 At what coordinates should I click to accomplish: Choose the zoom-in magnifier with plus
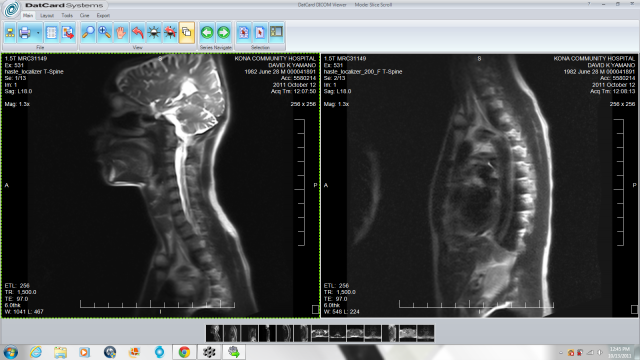tap(104, 32)
